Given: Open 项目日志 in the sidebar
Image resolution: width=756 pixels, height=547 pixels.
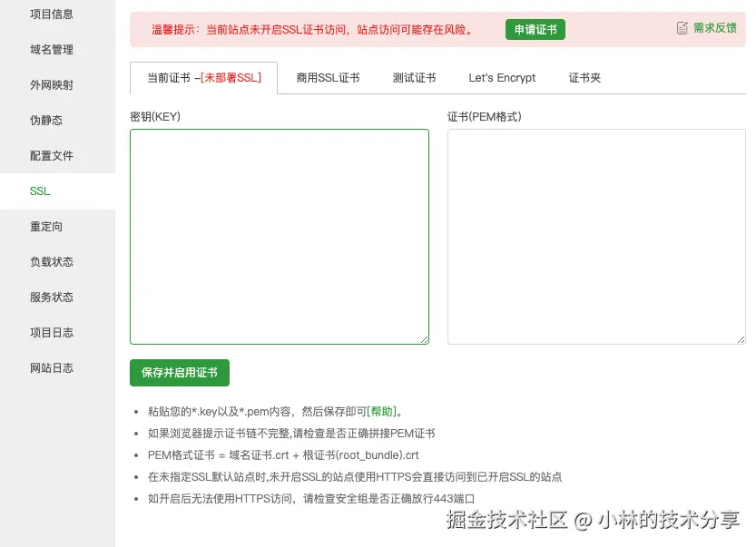Looking at the screenshot, I should (x=50, y=332).
